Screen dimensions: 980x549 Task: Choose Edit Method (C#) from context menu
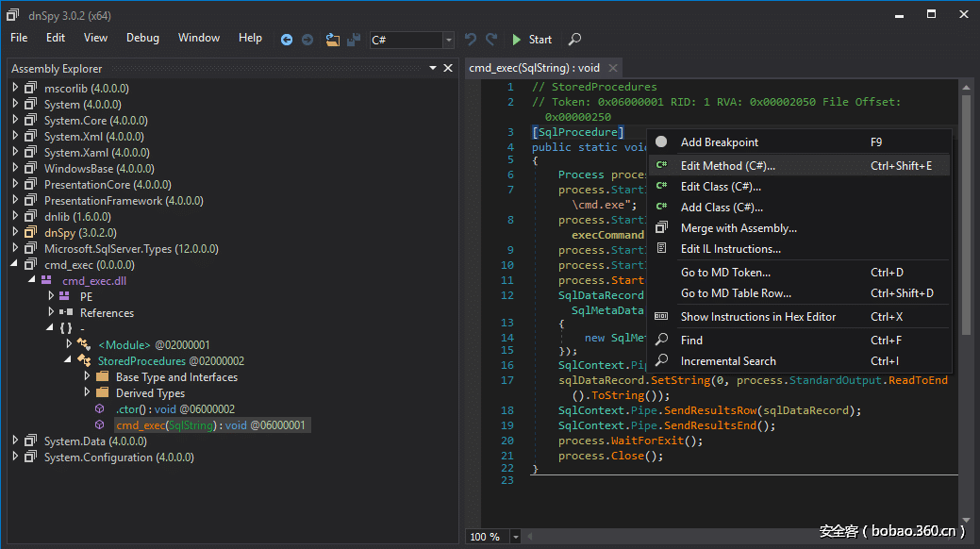[x=727, y=166]
